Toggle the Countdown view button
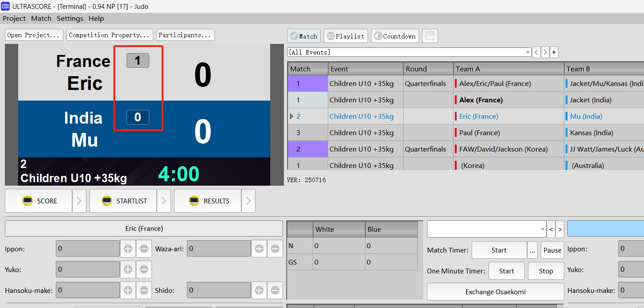Image resolution: width=644 pixels, height=308 pixels. [x=395, y=36]
